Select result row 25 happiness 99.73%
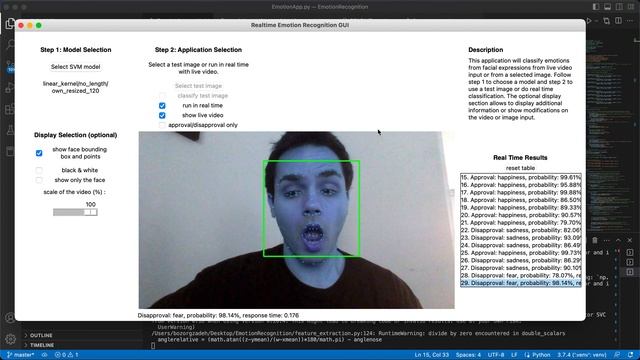Viewport: 640px width, 360px height. 520,253
